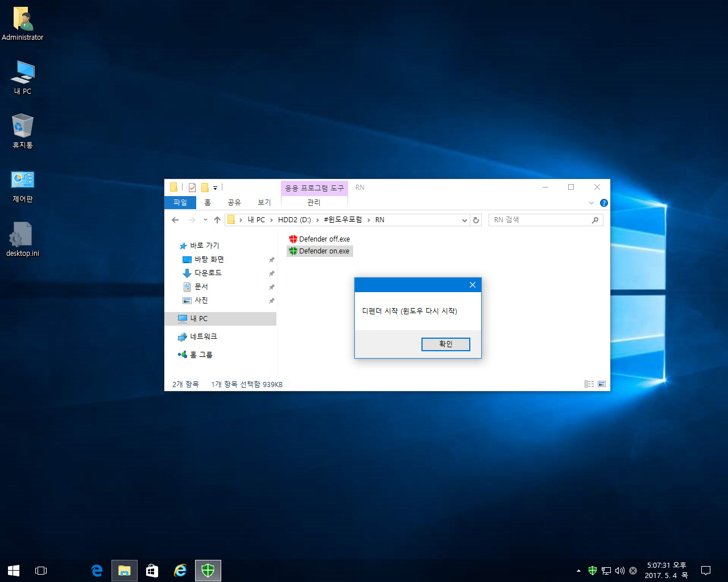
Task: Click #윈도우포럼 in the address bar
Action: pos(343,220)
